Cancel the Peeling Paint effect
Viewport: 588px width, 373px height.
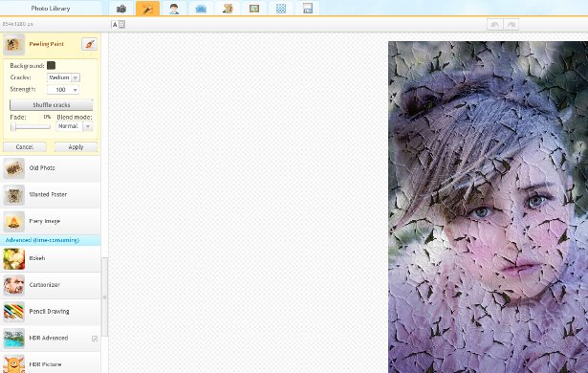(x=25, y=146)
